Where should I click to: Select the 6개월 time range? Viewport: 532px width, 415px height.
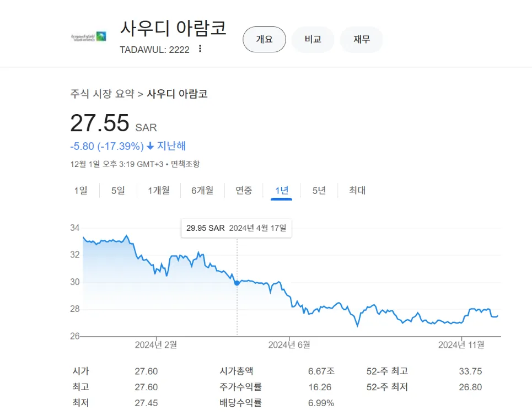(203, 190)
